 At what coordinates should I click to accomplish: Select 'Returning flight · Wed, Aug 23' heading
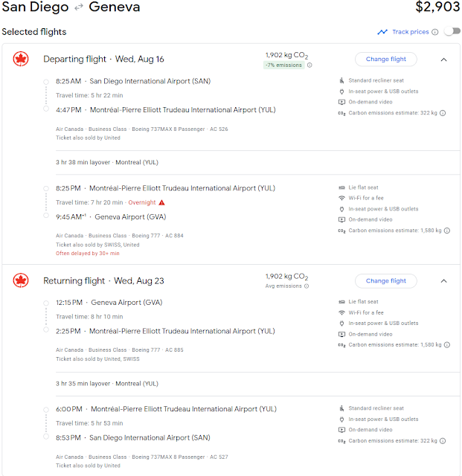point(103,280)
